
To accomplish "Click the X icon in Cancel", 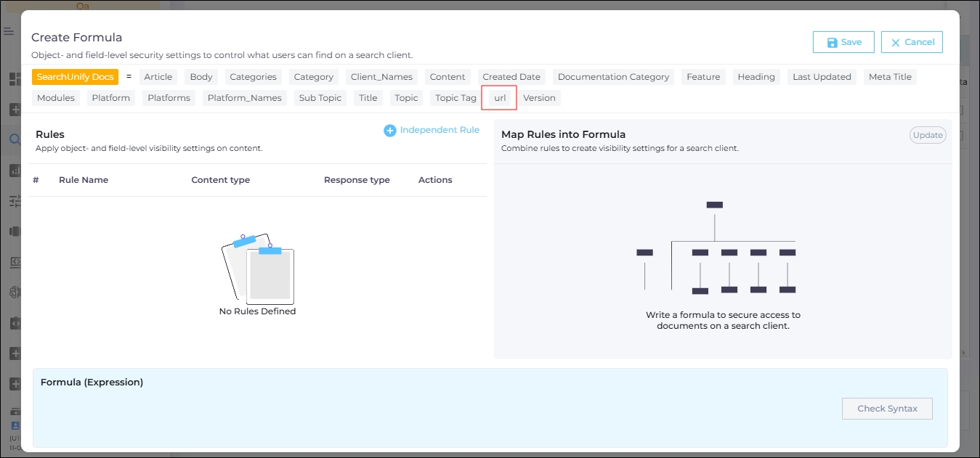I will (896, 43).
